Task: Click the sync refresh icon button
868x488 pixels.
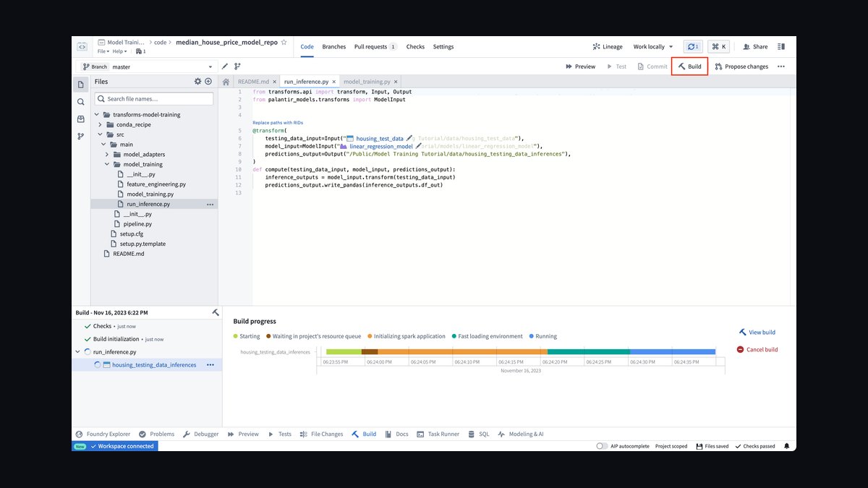Action: click(x=693, y=46)
